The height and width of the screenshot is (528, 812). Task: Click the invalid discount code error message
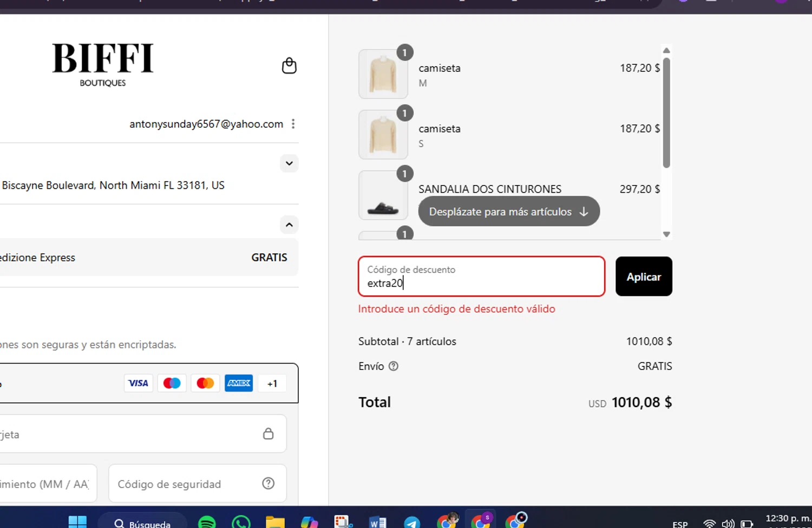[x=457, y=309]
